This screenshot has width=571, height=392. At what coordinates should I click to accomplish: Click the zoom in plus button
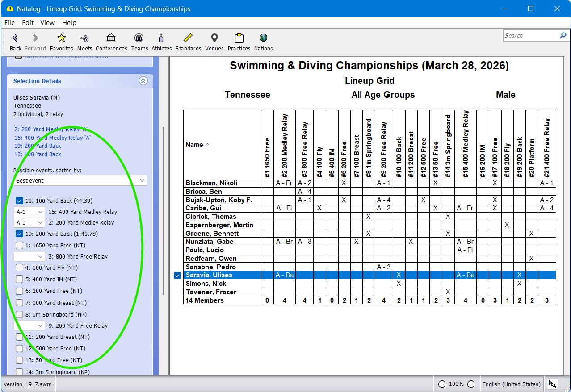click(471, 384)
